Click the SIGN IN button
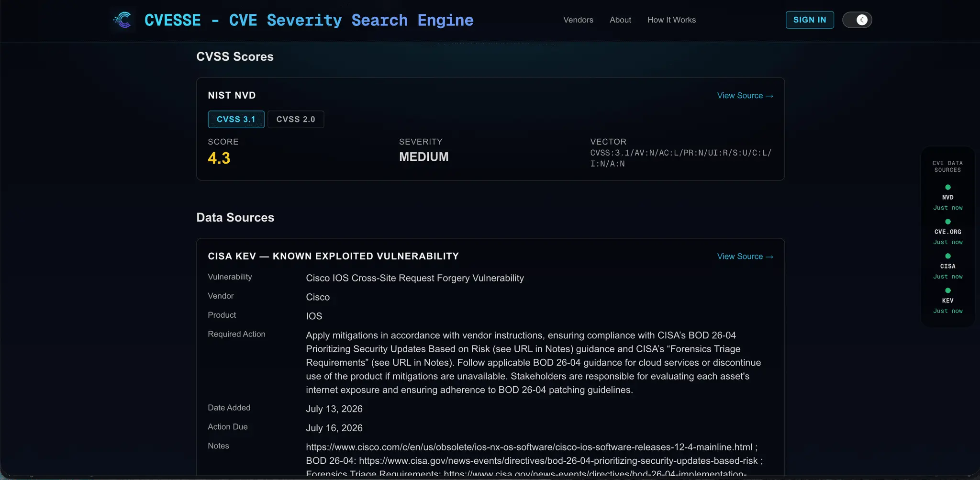 click(x=810, y=20)
